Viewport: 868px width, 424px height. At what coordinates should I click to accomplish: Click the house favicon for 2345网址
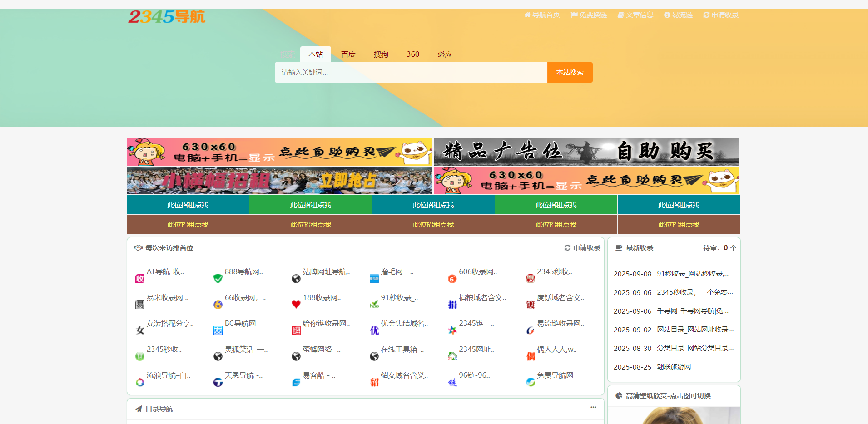(x=452, y=356)
